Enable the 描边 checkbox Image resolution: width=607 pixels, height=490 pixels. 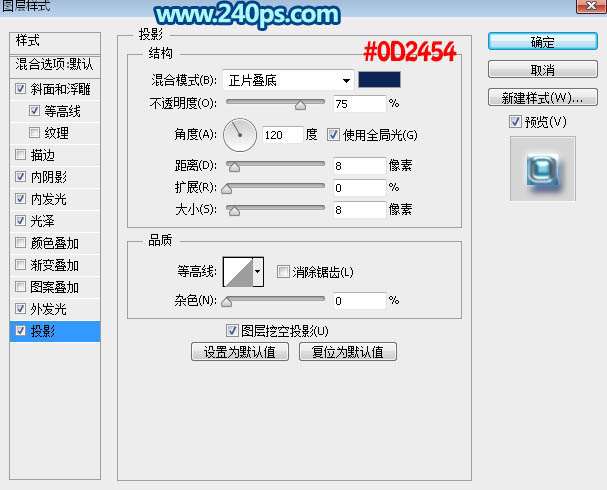[21, 155]
